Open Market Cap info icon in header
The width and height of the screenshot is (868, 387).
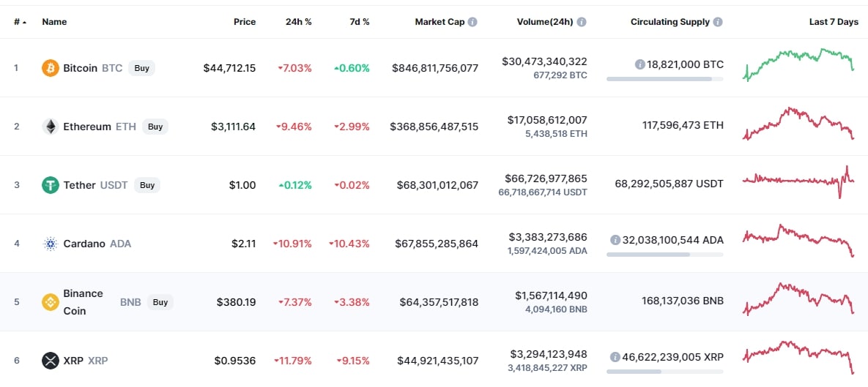472,22
